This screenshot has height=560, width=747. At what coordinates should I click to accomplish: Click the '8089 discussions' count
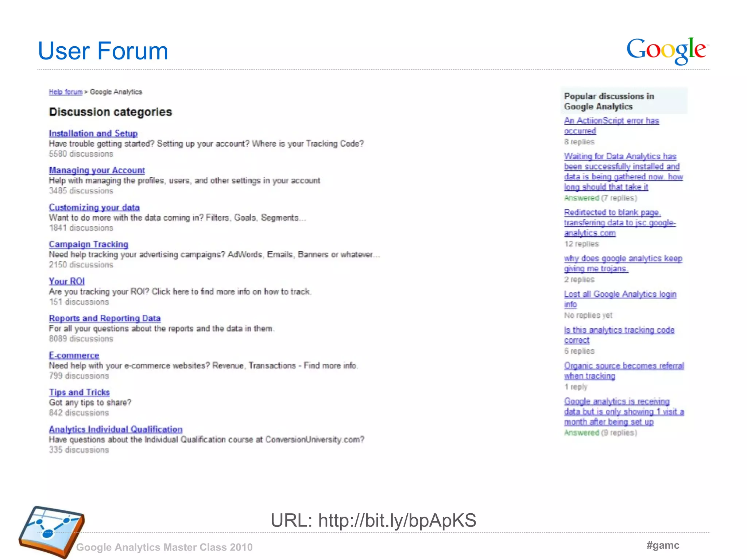click(x=81, y=339)
